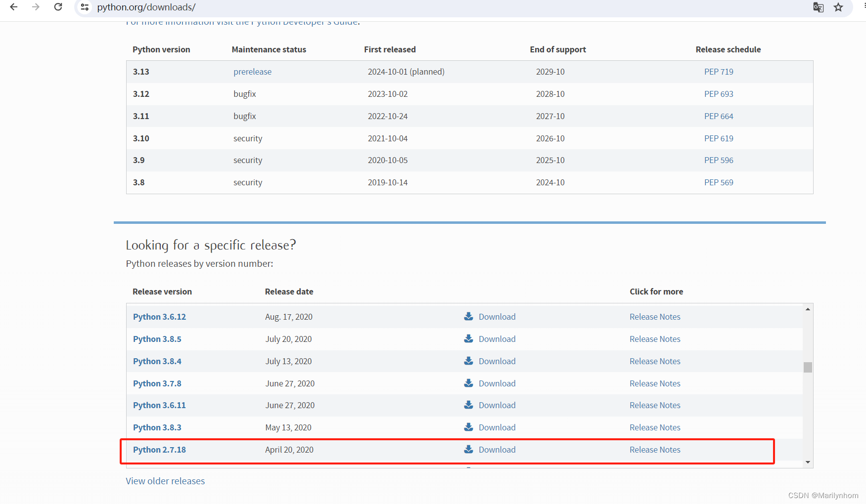
Task: Select the 2027-10 end of support cell
Action: click(550, 116)
